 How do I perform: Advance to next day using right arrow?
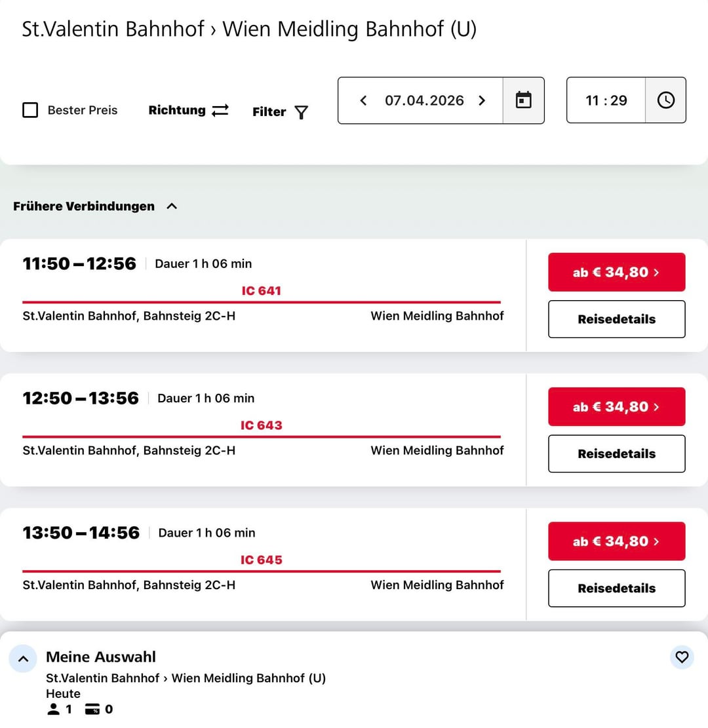pyautogui.click(x=482, y=100)
